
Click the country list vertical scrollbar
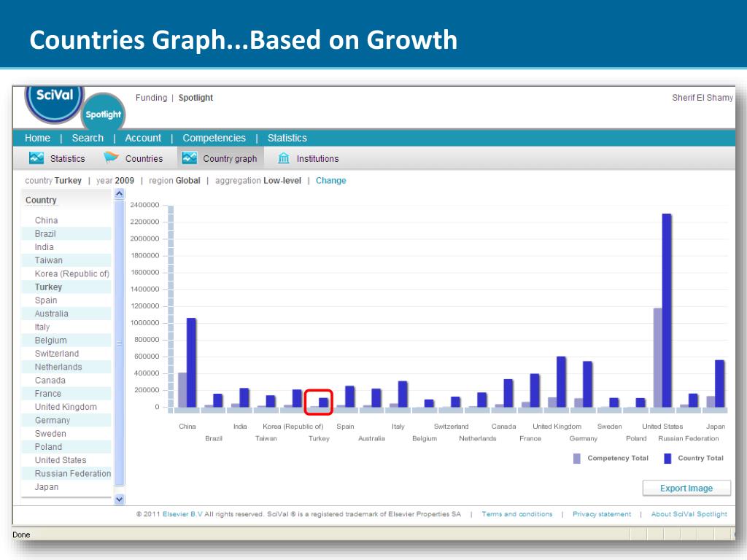coord(120,343)
